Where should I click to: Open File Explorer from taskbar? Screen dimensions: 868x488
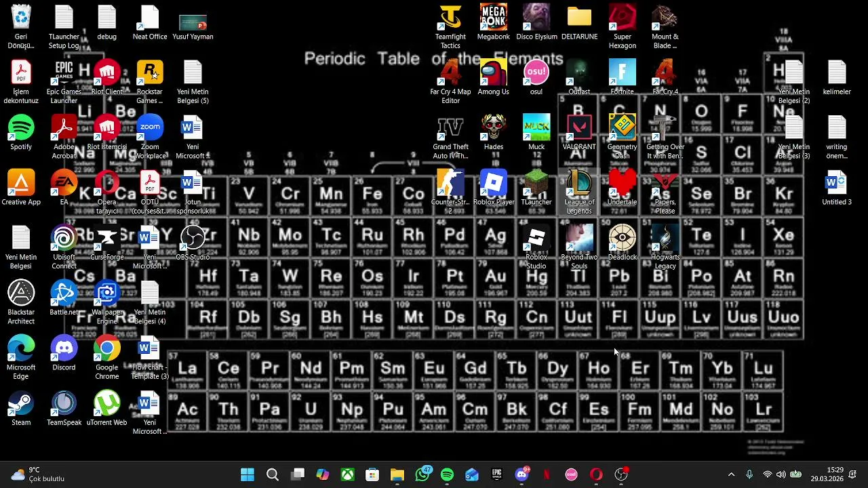click(x=397, y=474)
